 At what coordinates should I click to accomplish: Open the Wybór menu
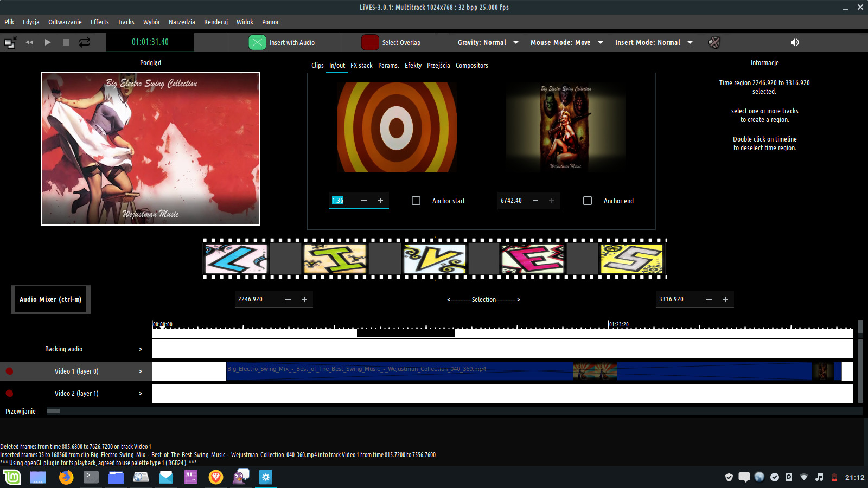point(152,22)
